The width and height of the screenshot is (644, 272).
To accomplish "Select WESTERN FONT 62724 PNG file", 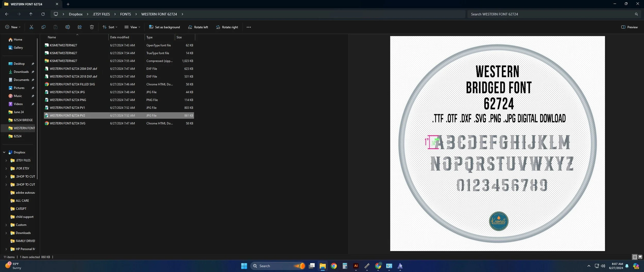I will coord(119,100).
